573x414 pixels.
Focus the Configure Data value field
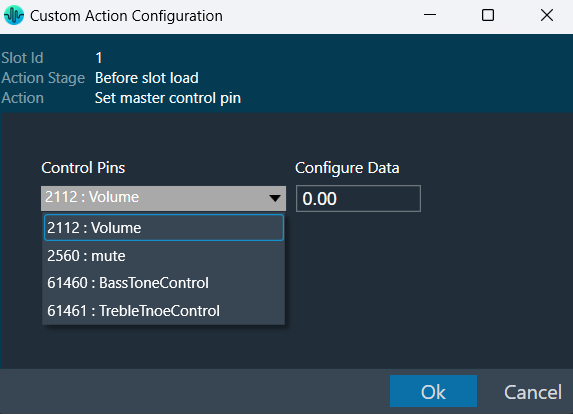tap(358, 198)
